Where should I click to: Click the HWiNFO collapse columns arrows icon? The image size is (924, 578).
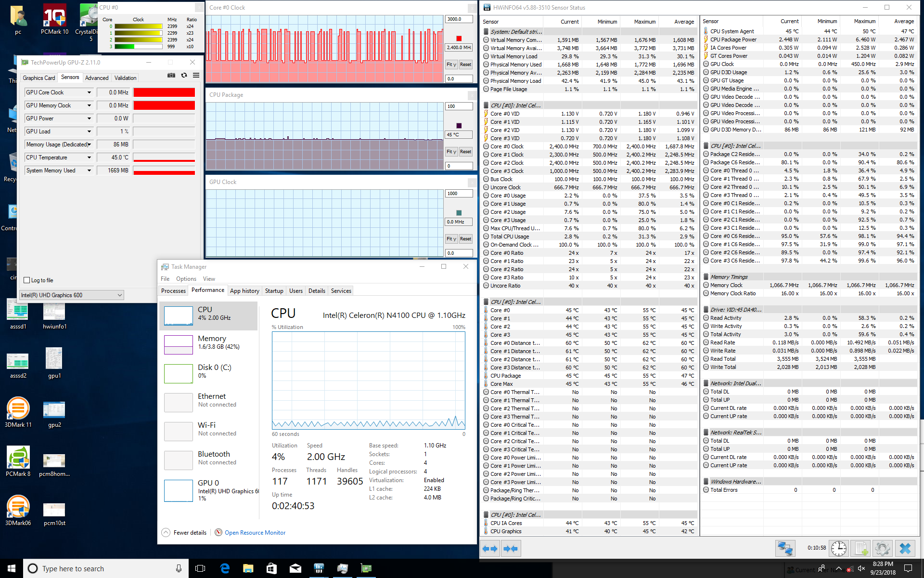[511, 549]
